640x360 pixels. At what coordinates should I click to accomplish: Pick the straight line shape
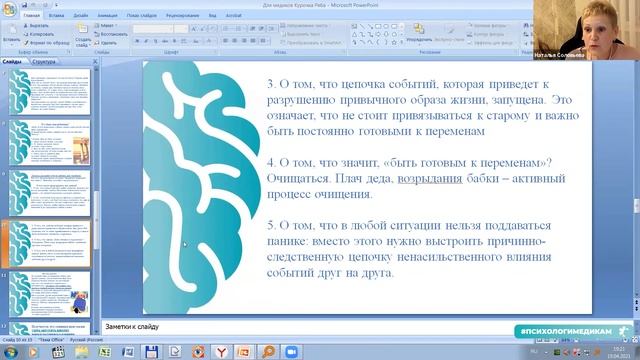(362, 27)
